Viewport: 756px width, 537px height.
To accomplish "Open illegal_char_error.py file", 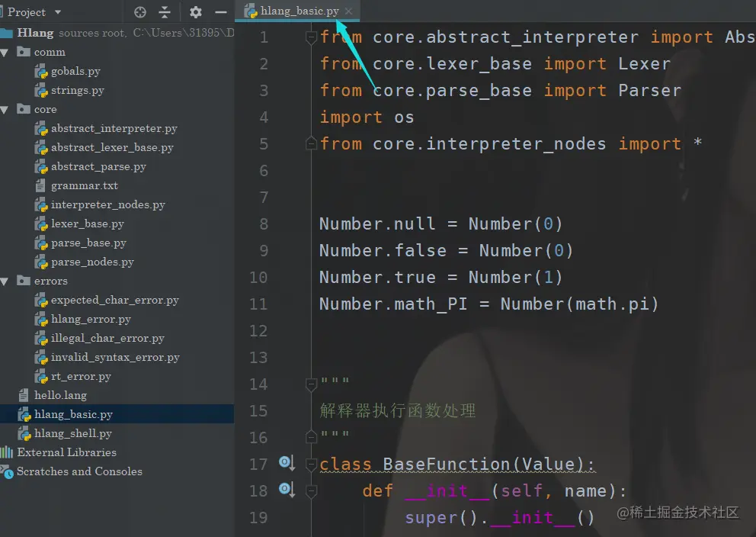I will (x=108, y=338).
